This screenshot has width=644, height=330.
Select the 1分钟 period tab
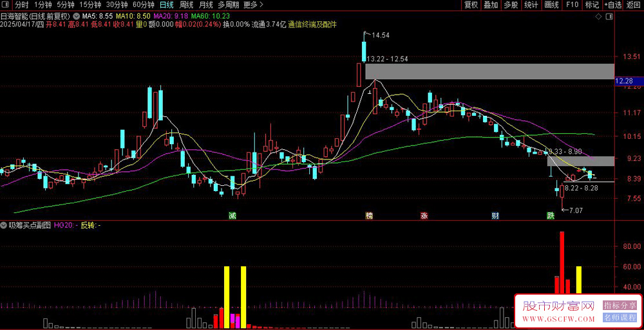pos(43,5)
